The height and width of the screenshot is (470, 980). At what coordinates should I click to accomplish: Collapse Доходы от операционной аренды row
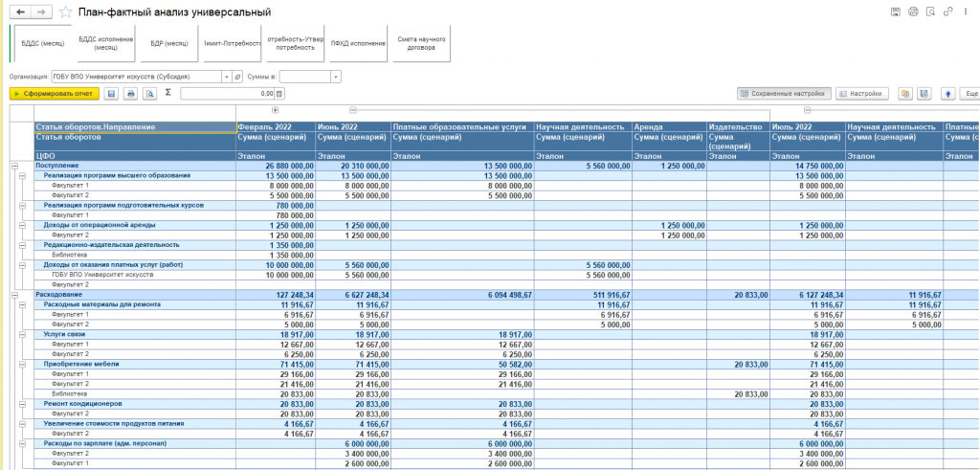coord(24,225)
